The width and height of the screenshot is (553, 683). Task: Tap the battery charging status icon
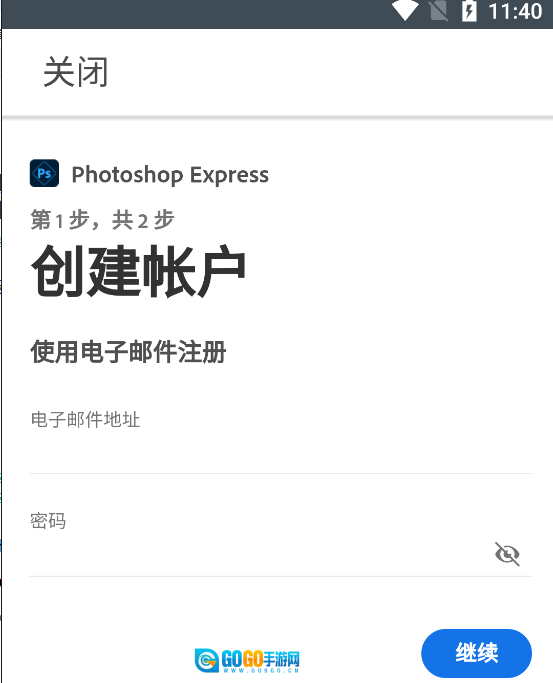pyautogui.click(x=469, y=11)
